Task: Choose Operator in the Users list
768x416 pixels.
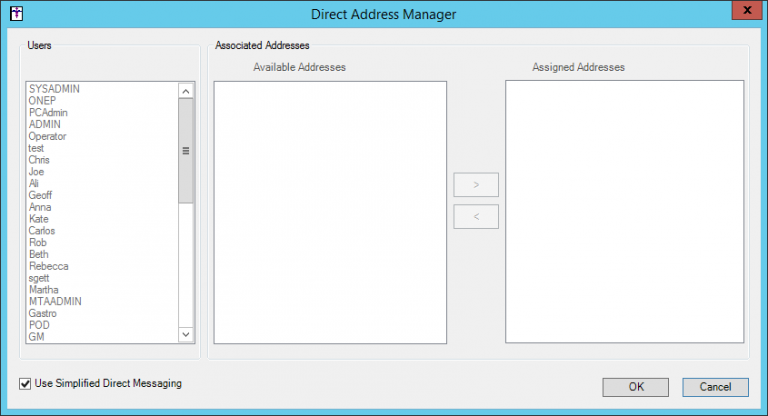Action: (48, 136)
